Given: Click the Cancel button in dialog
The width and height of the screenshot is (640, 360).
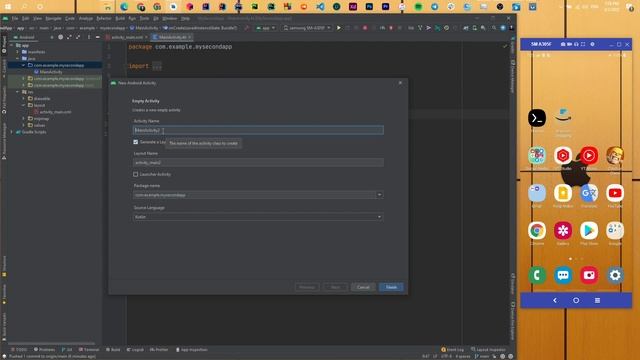Looking at the screenshot, I should pos(363,287).
